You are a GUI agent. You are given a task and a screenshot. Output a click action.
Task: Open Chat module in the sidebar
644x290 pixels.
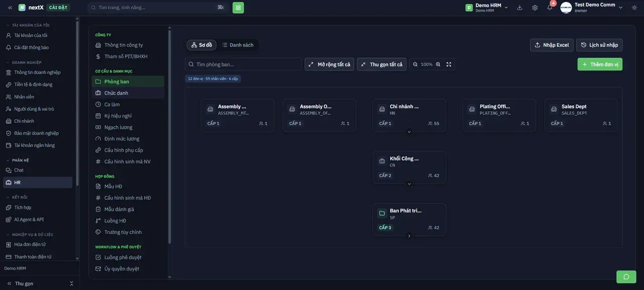coord(38,170)
